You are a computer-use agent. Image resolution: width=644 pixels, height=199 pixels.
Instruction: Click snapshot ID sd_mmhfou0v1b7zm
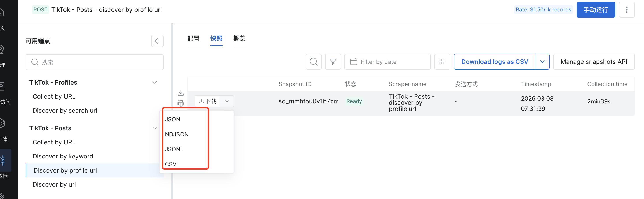pos(308,101)
